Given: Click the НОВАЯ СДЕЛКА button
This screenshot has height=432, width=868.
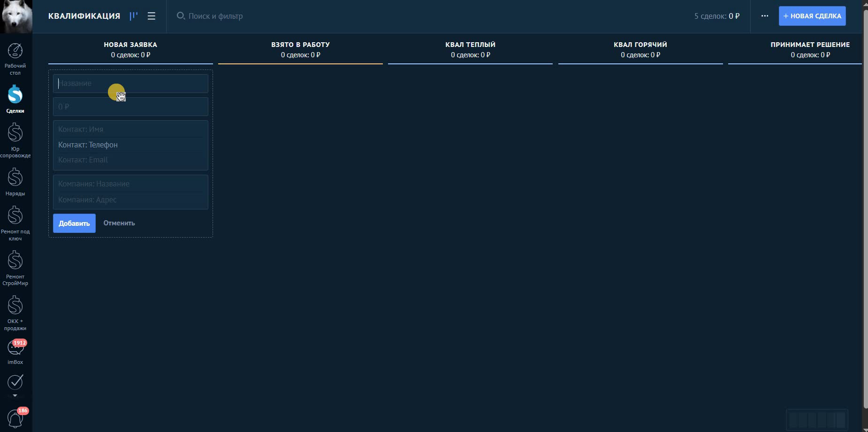Looking at the screenshot, I should pyautogui.click(x=812, y=16).
